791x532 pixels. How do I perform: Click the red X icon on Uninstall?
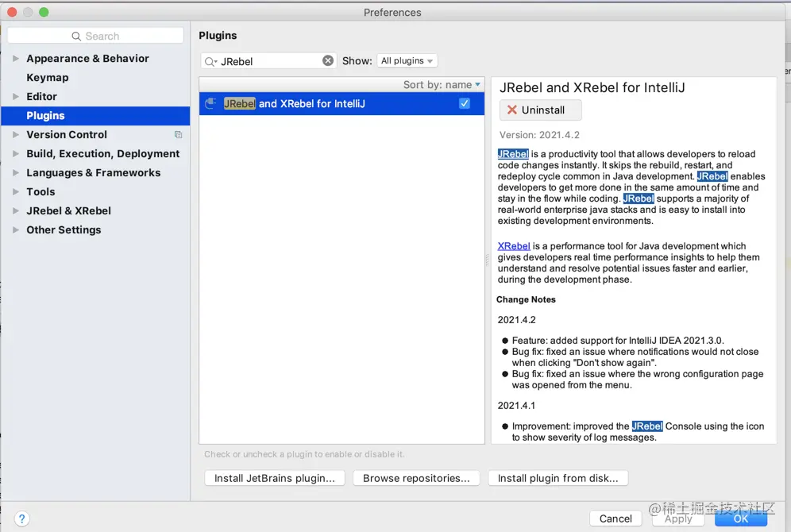pyautogui.click(x=512, y=110)
